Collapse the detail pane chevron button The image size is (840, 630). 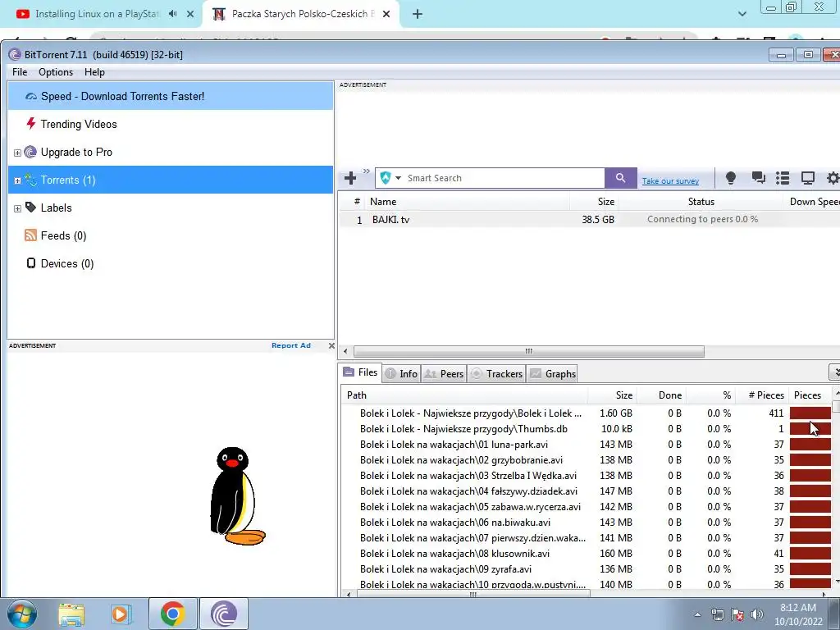[834, 372]
